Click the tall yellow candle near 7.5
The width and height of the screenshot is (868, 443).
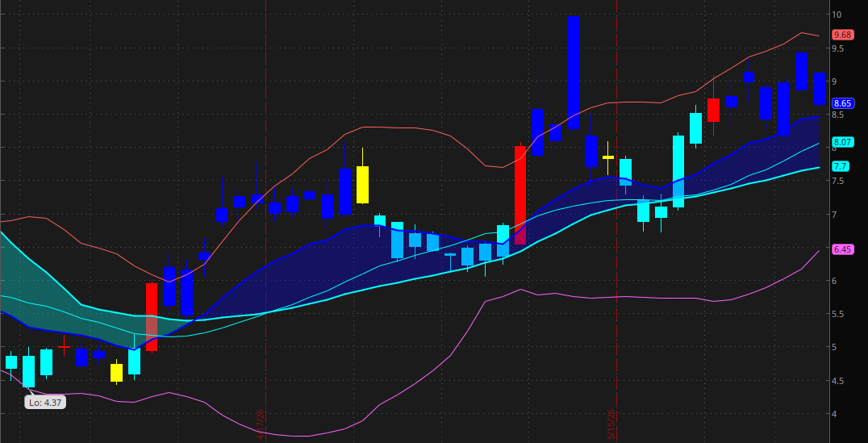pos(362,185)
